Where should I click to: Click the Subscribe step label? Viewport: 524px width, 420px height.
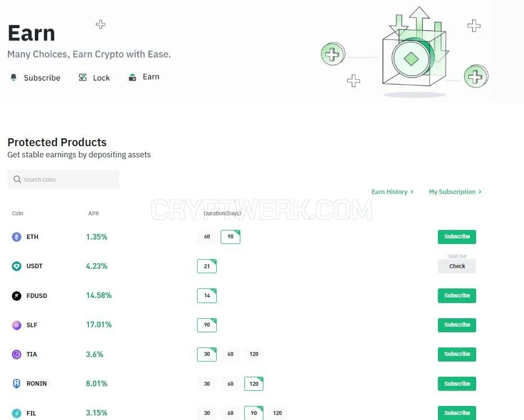tap(42, 78)
